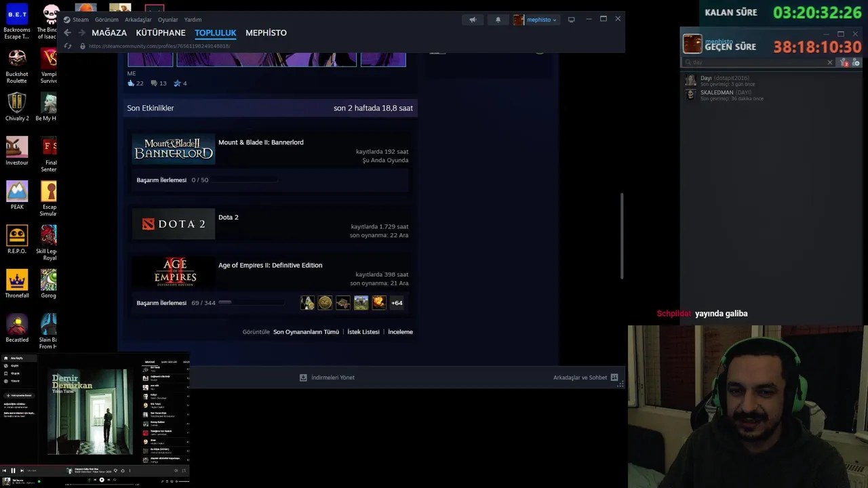Open friend requests icon with badge 2
This screenshot has width=868, height=488.
pyautogui.click(x=844, y=62)
